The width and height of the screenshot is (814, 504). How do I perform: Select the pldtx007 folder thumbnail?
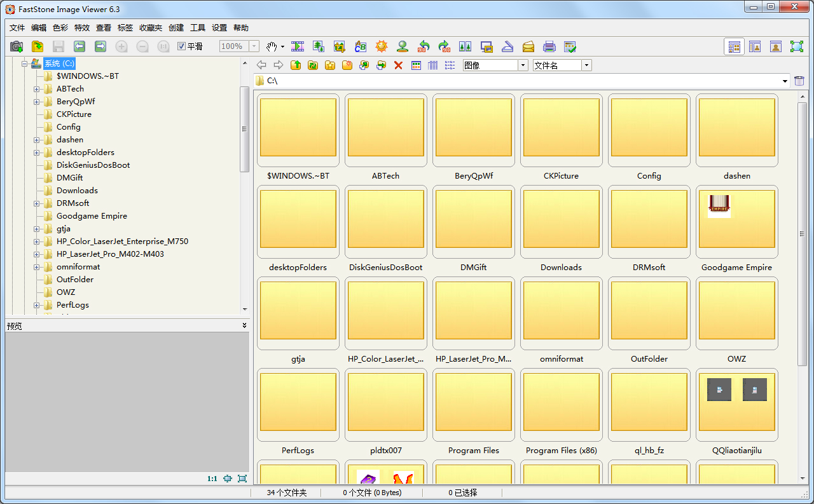point(386,405)
